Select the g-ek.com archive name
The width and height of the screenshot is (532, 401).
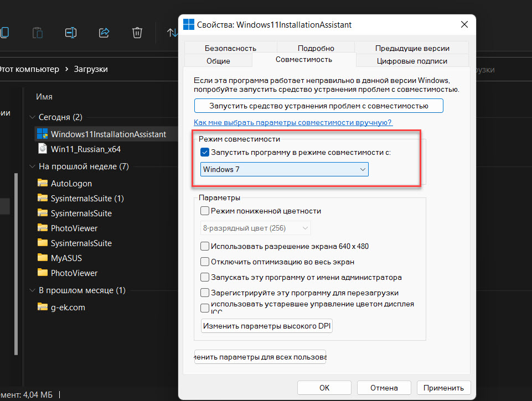pyautogui.click(x=68, y=308)
